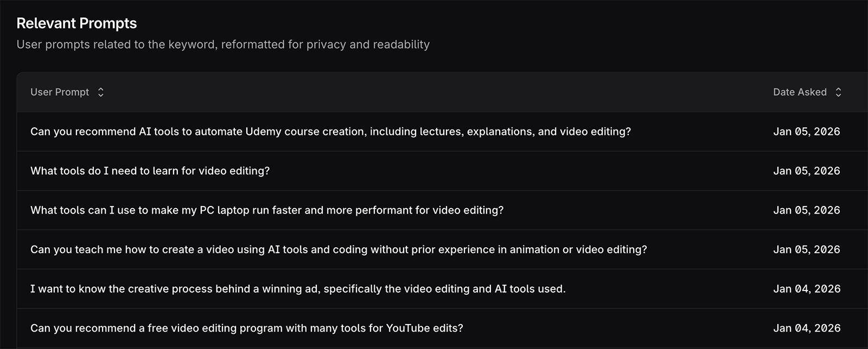The height and width of the screenshot is (349, 868).
Task: Open the User Prompt column header menu
Action: tap(60, 92)
